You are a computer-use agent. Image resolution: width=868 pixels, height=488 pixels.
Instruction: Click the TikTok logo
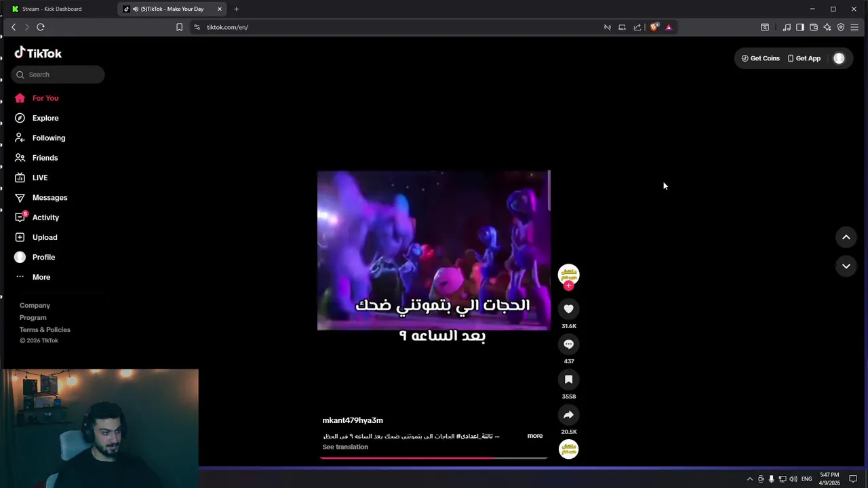click(x=38, y=53)
